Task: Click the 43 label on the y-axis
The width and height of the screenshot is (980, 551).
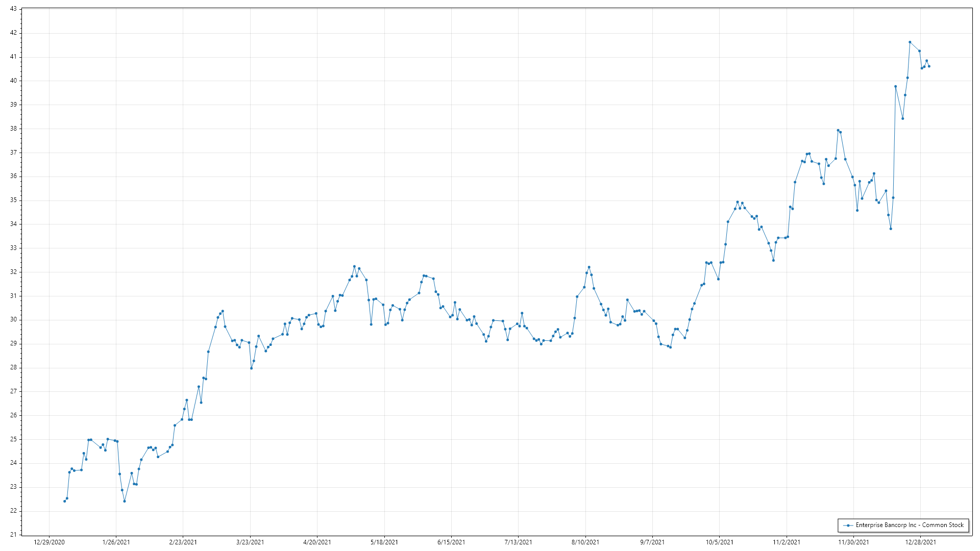Action: click(13, 9)
